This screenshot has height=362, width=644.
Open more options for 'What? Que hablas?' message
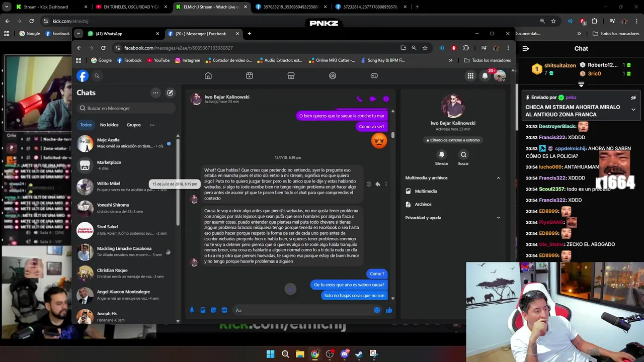(x=386, y=184)
